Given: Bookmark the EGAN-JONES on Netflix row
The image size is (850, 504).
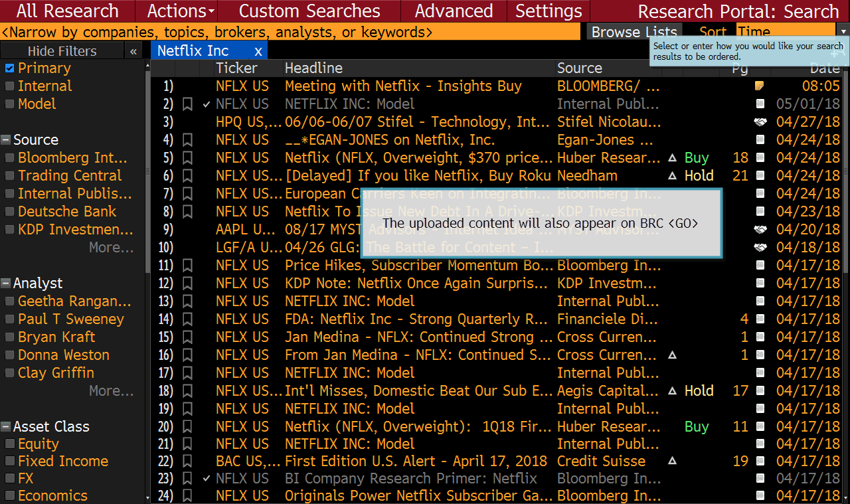Looking at the screenshot, I should (x=187, y=140).
